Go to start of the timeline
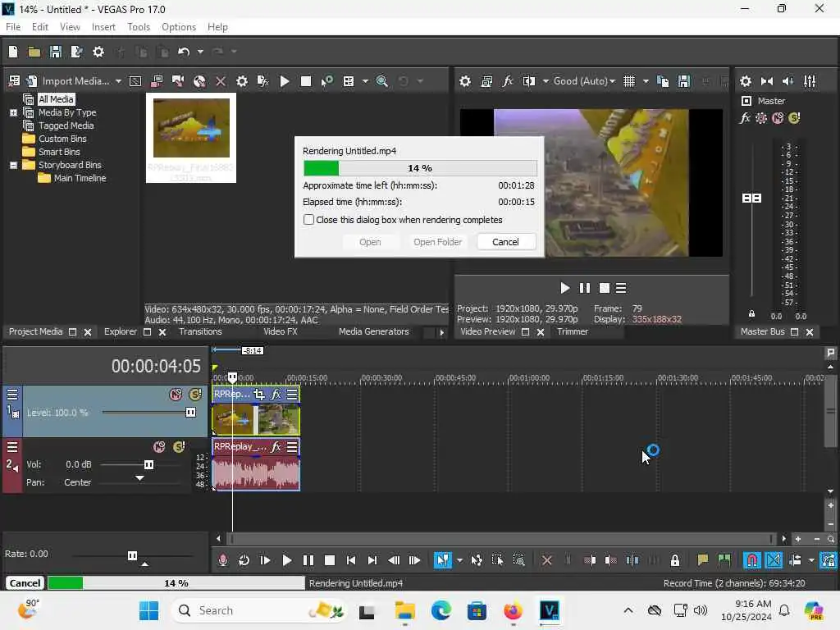Image resolution: width=840 pixels, height=630 pixels. coord(351,560)
